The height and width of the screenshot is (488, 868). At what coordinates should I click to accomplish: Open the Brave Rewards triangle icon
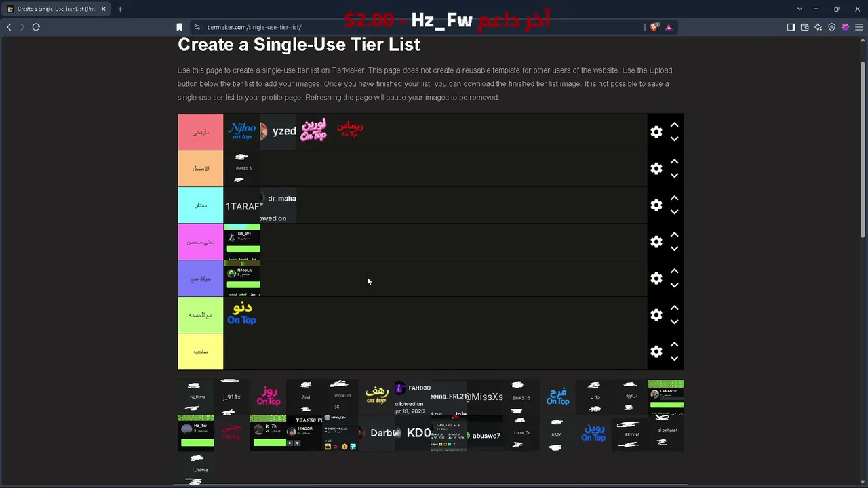(x=669, y=27)
